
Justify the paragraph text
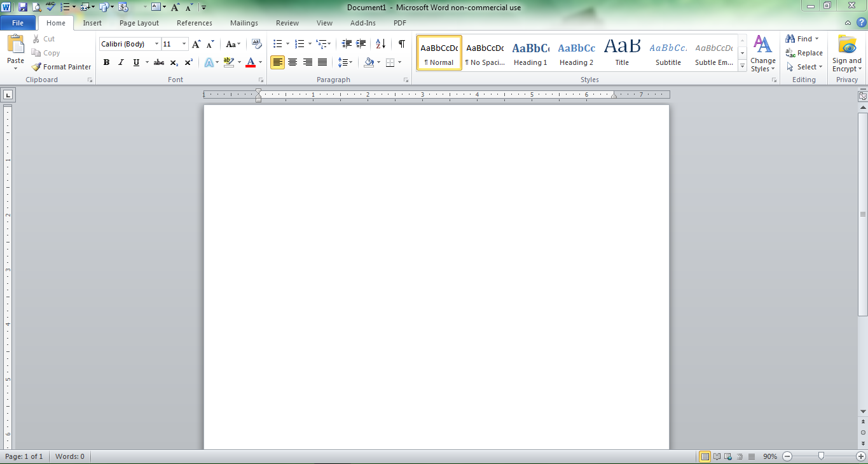322,62
